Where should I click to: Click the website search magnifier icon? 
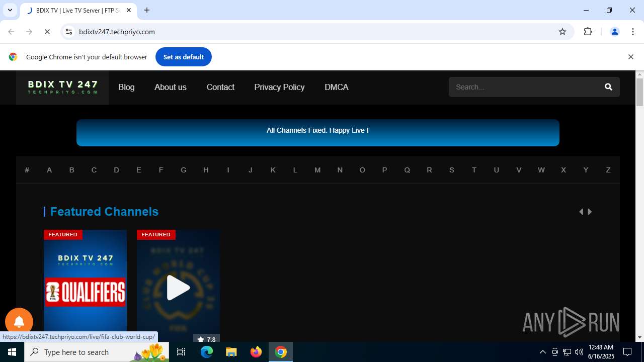click(x=608, y=87)
